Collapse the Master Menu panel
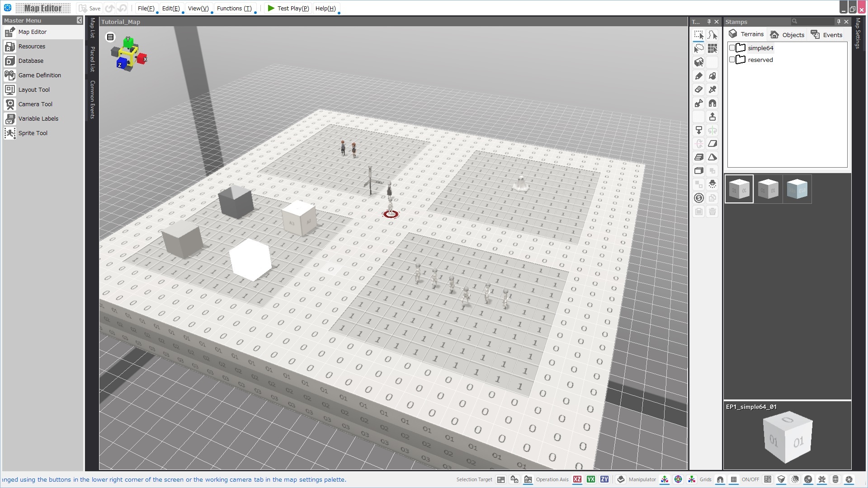The height and width of the screenshot is (488, 868). (80, 20)
